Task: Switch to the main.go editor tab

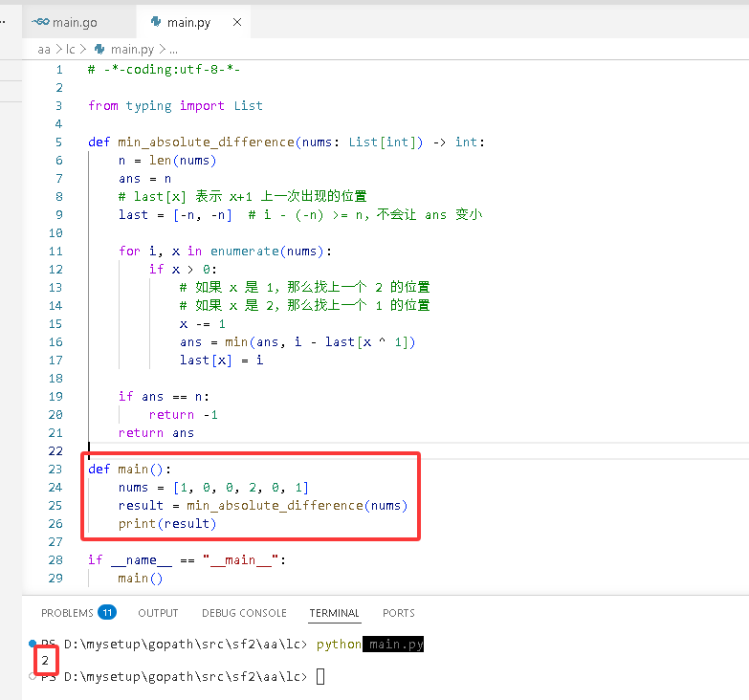Action: [x=78, y=22]
